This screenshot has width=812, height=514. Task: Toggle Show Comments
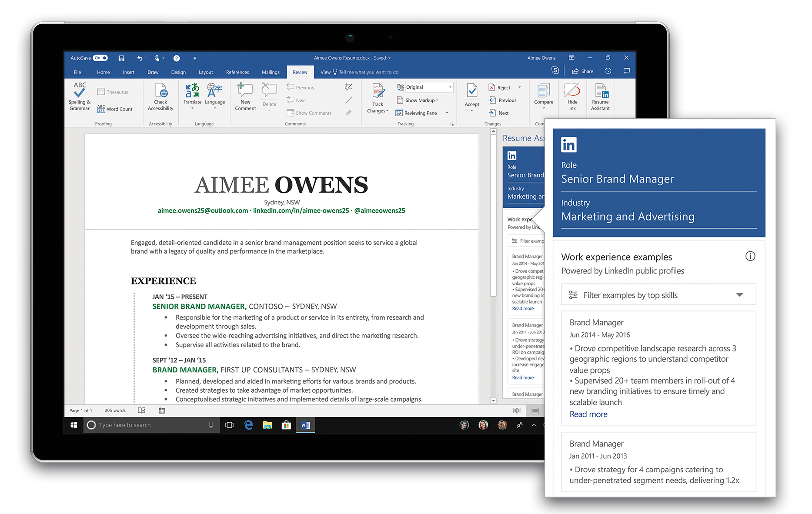309,113
